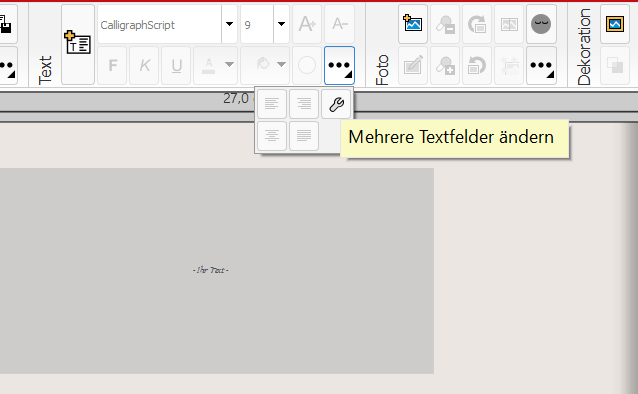Add a new photo
Image resolution: width=638 pixels, height=394 pixels.
pyautogui.click(x=413, y=24)
